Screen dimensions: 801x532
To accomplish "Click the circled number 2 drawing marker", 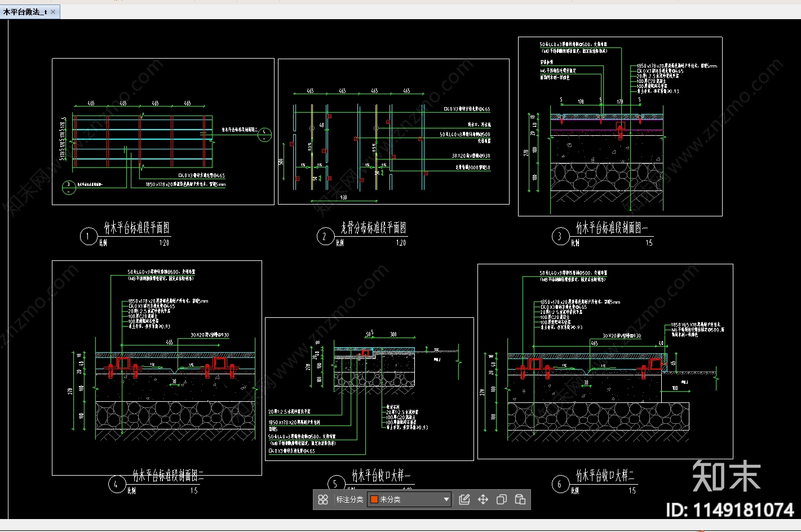I will pyautogui.click(x=325, y=236).
